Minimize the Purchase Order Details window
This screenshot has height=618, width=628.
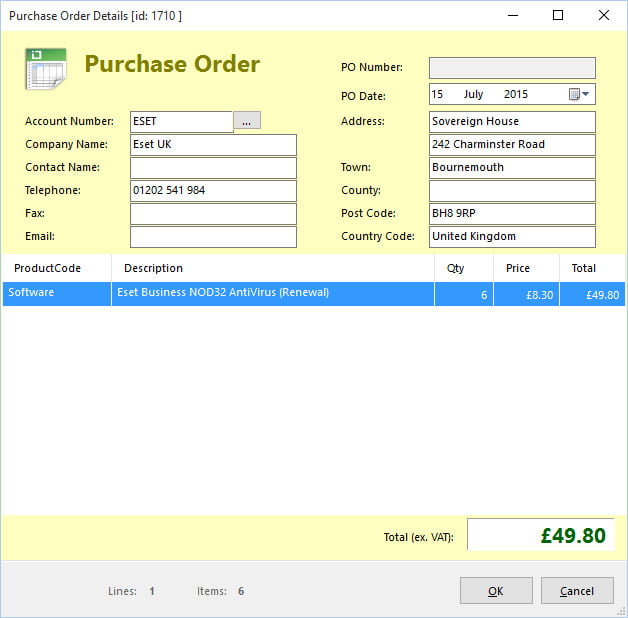click(x=513, y=15)
